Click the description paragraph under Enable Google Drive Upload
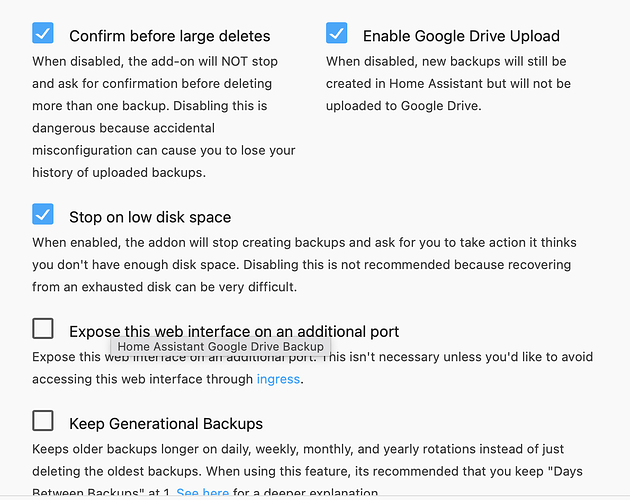Viewport: 630px width, 500px height. (x=448, y=83)
